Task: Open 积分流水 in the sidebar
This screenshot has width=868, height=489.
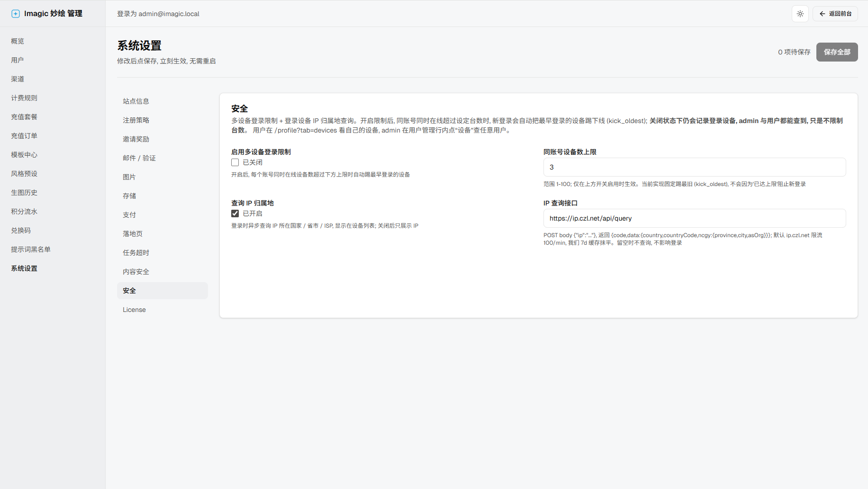Action: click(24, 212)
